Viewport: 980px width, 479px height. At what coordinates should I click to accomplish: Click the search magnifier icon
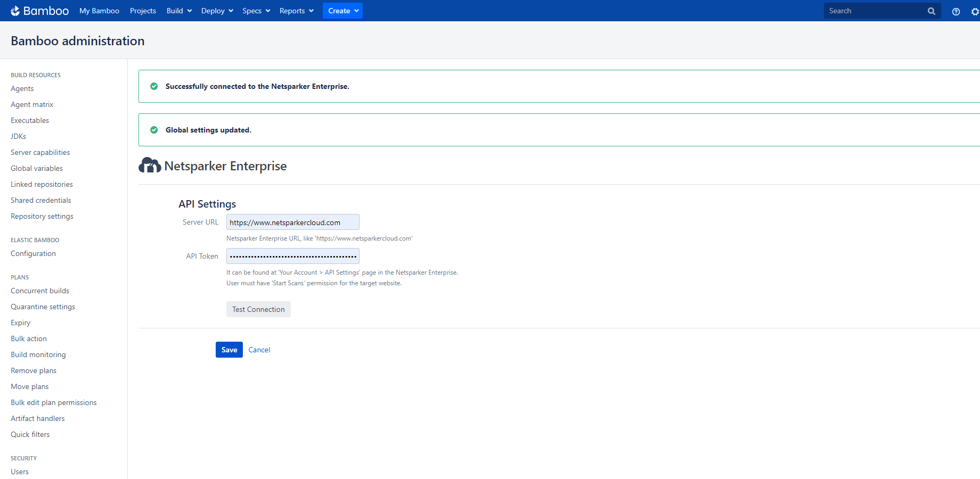tap(932, 11)
